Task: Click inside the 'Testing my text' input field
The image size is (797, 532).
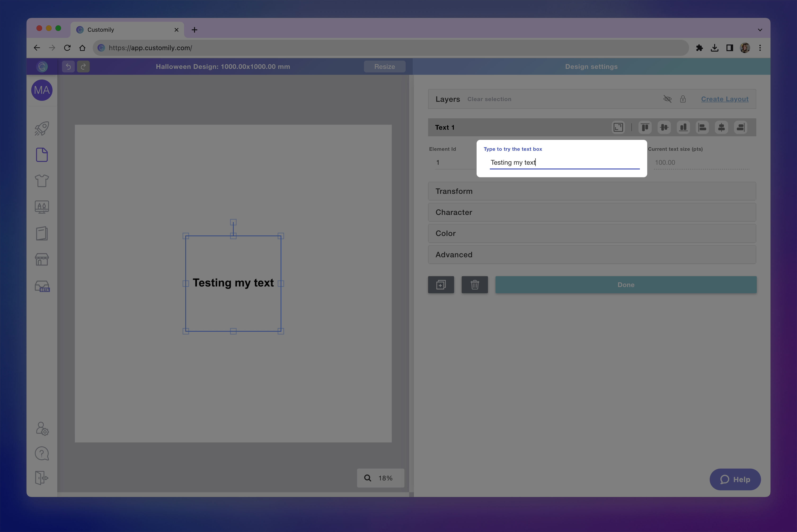Action: pyautogui.click(x=564, y=163)
